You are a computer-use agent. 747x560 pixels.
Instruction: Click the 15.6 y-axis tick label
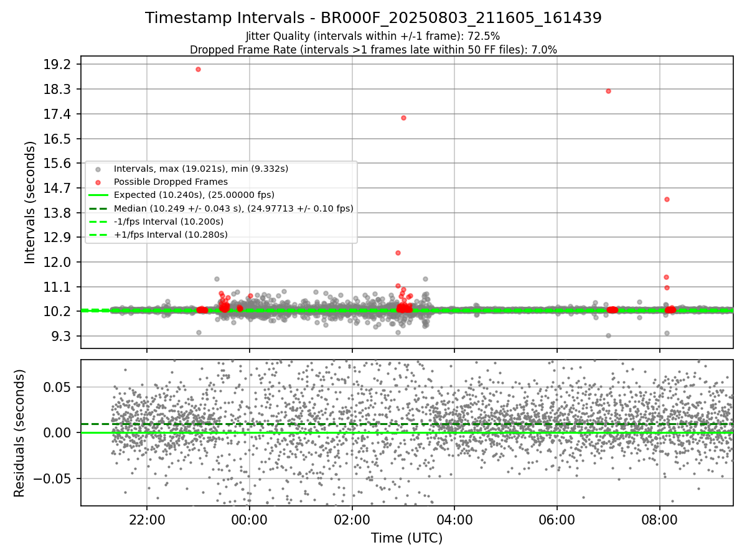tap(59, 163)
